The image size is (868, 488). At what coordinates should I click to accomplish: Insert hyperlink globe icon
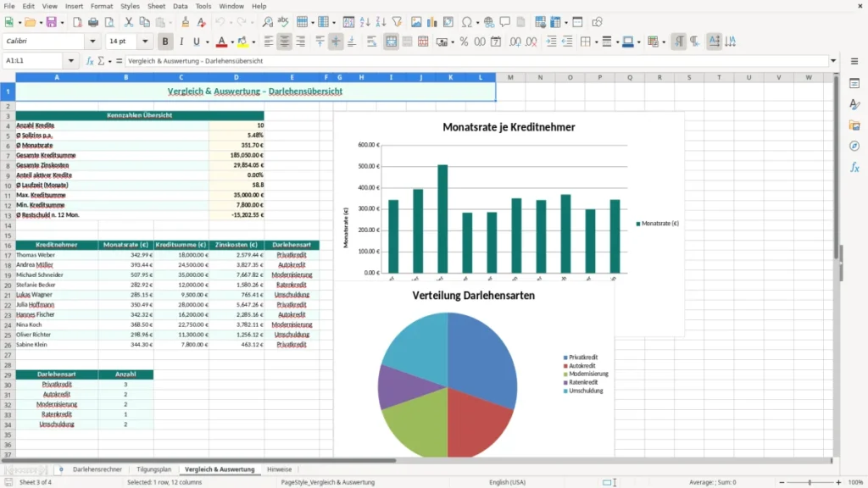click(x=489, y=22)
